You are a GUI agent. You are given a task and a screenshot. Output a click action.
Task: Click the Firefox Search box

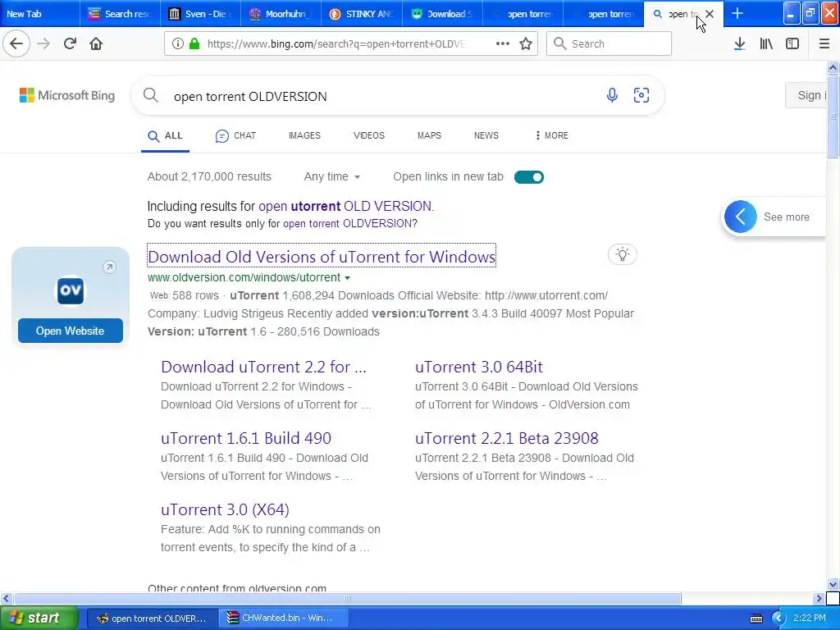(x=609, y=43)
